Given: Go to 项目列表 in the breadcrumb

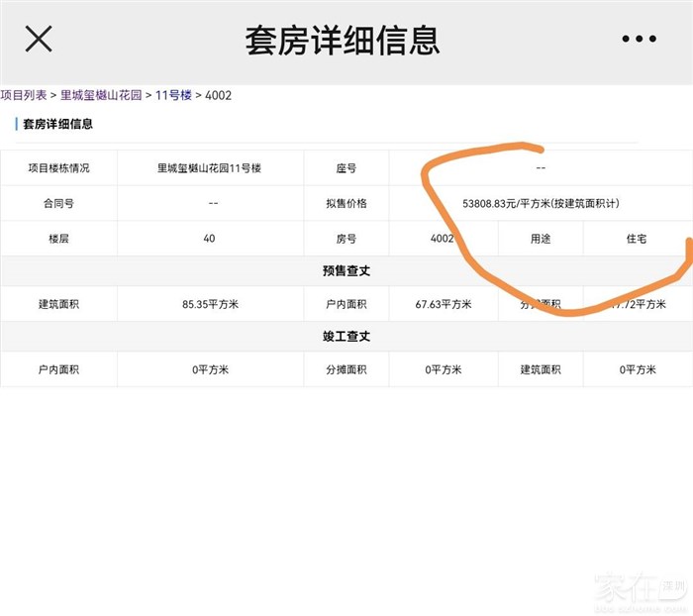Looking at the screenshot, I should coord(24,96).
